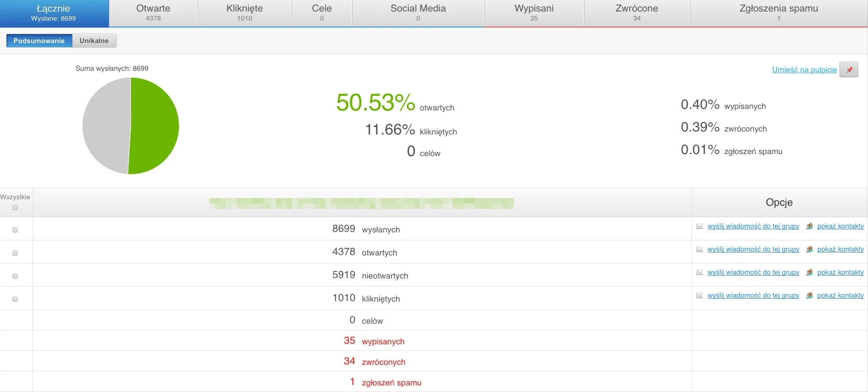Screen dimensions: 868x392
Task: Click the contacts icon in the wysłanych row
Action: tap(809, 226)
